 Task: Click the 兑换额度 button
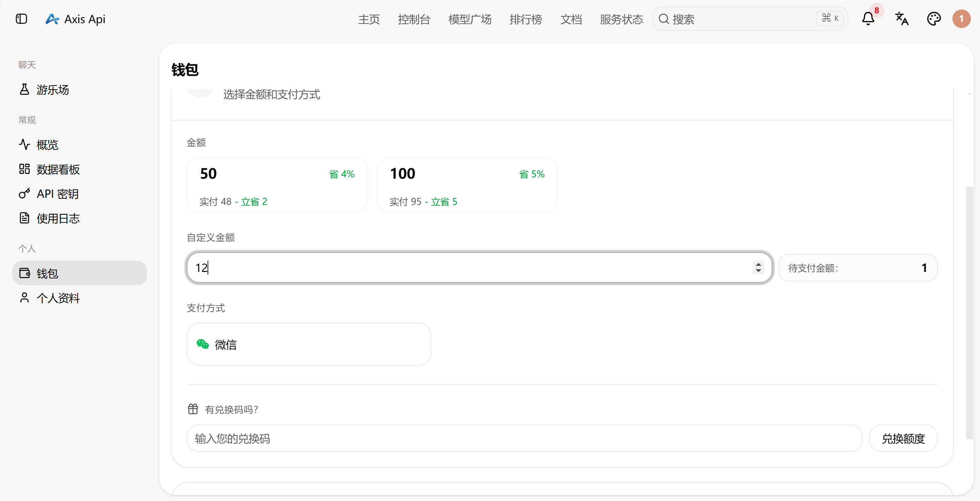pos(903,438)
